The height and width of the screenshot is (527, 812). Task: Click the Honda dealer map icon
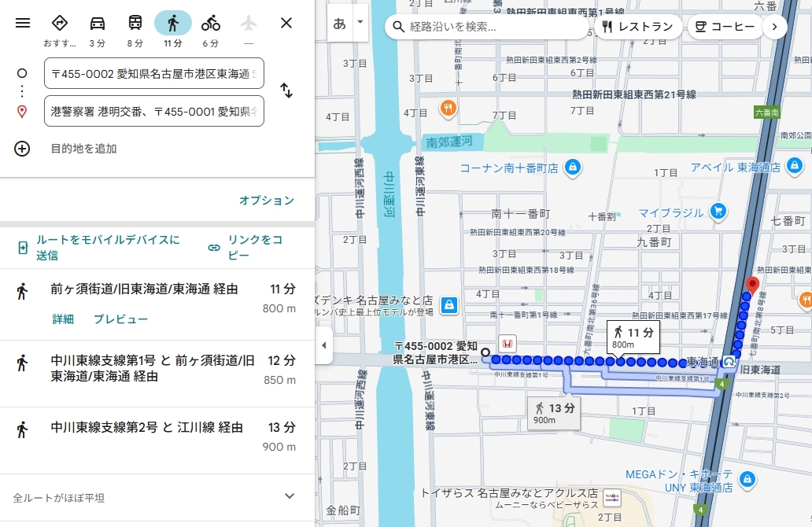click(x=507, y=344)
